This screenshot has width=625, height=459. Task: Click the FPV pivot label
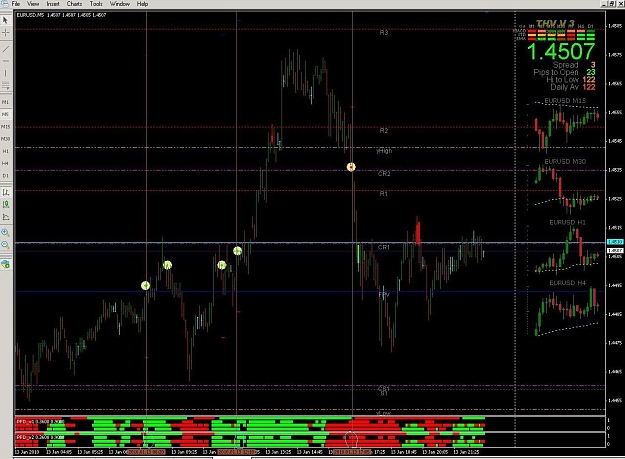pos(384,294)
